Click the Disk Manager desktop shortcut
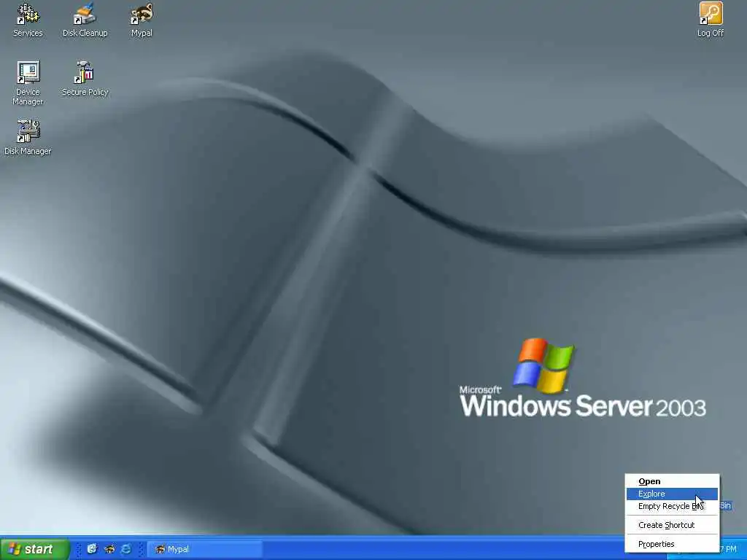The image size is (747, 560). (28, 138)
